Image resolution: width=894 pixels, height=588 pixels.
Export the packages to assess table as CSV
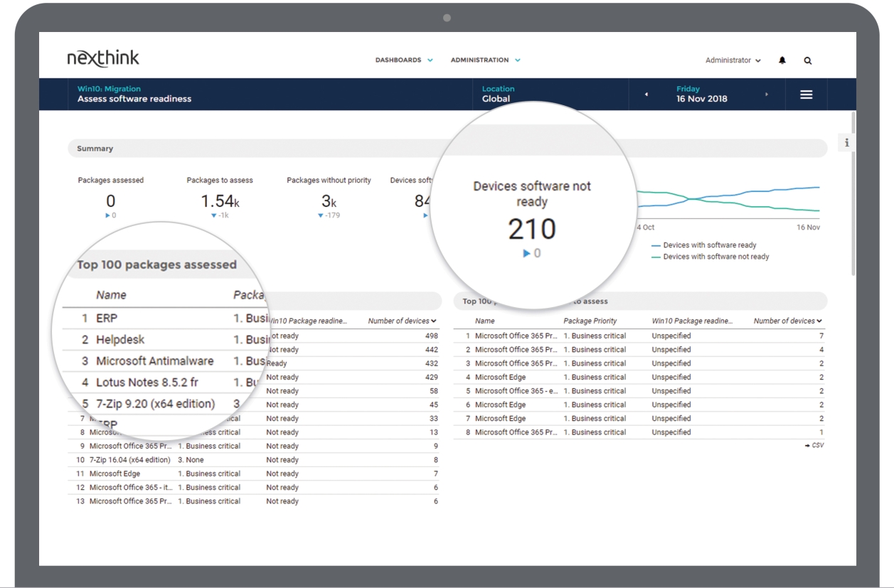click(814, 446)
